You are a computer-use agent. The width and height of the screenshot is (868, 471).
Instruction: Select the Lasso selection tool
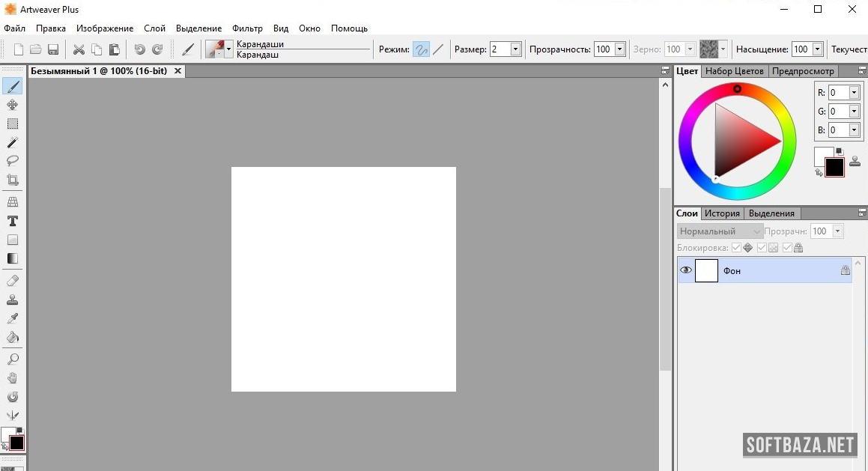[x=13, y=161]
